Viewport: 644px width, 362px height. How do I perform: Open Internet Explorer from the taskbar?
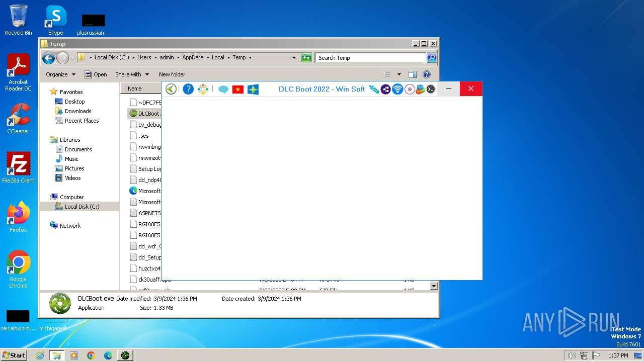[40, 355]
